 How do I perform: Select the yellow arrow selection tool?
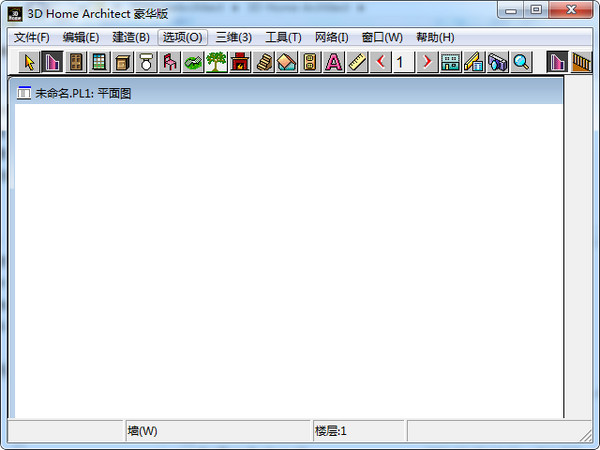point(29,62)
